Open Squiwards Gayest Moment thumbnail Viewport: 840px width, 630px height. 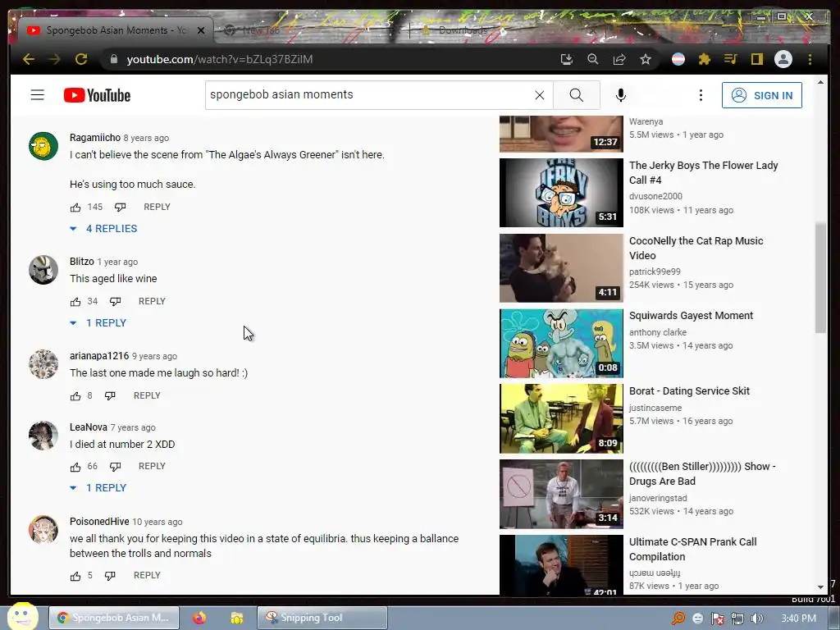coord(561,344)
